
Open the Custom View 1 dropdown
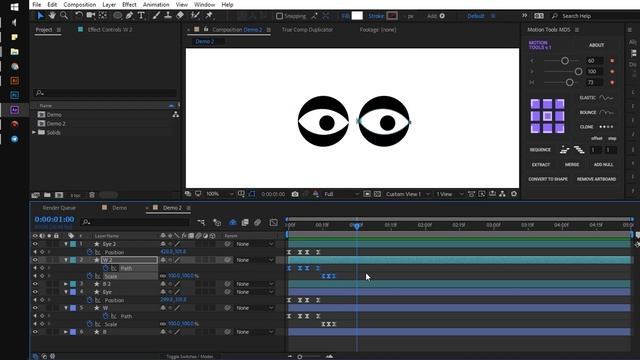click(x=407, y=194)
